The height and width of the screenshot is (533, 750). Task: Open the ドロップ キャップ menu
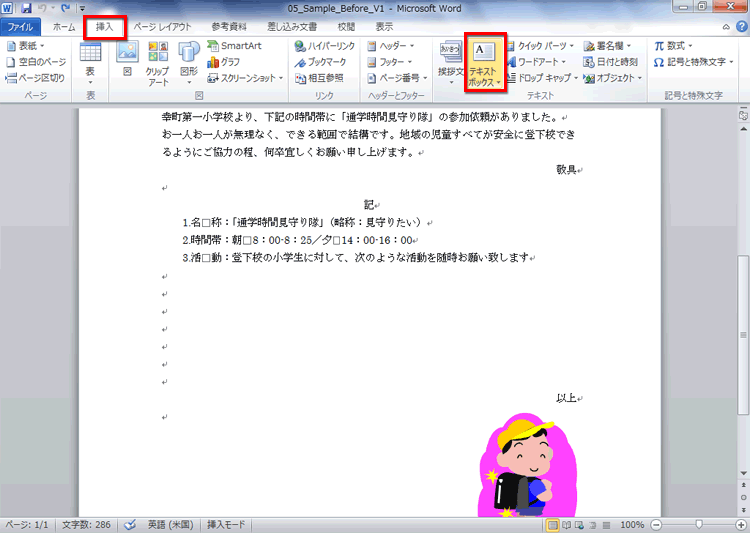point(543,78)
